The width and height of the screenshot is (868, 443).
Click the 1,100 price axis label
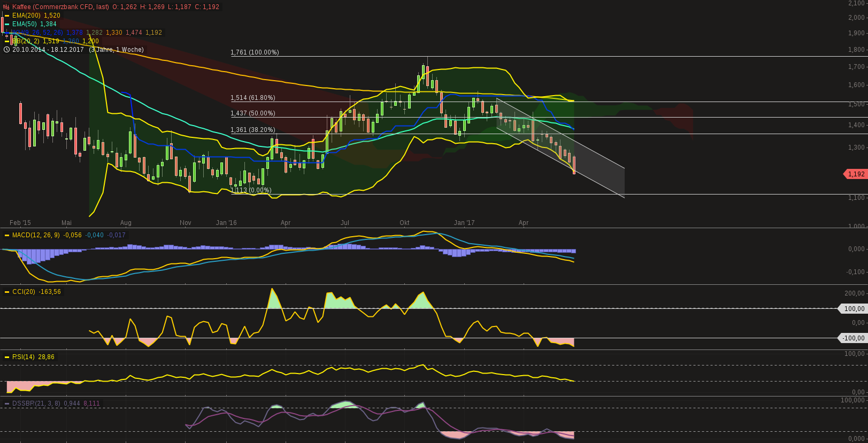click(857, 198)
